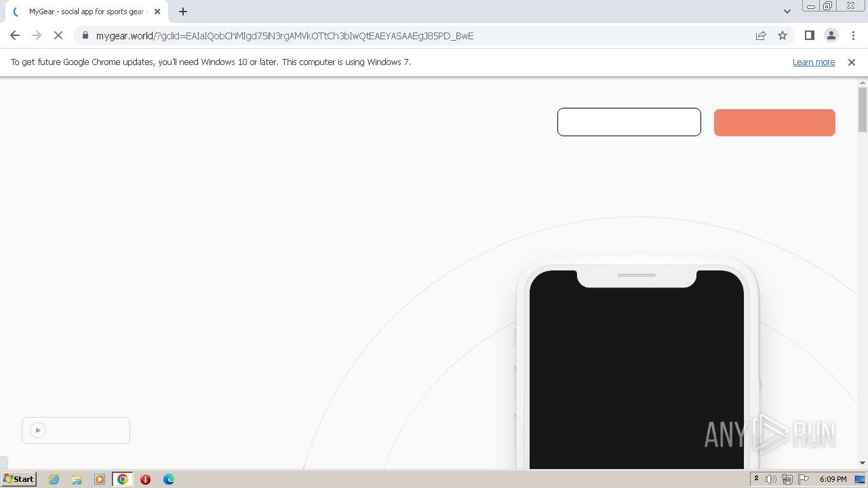This screenshot has width=868, height=488.
Task: Open the Windows Start menu
Action: [x=18, y=479]
